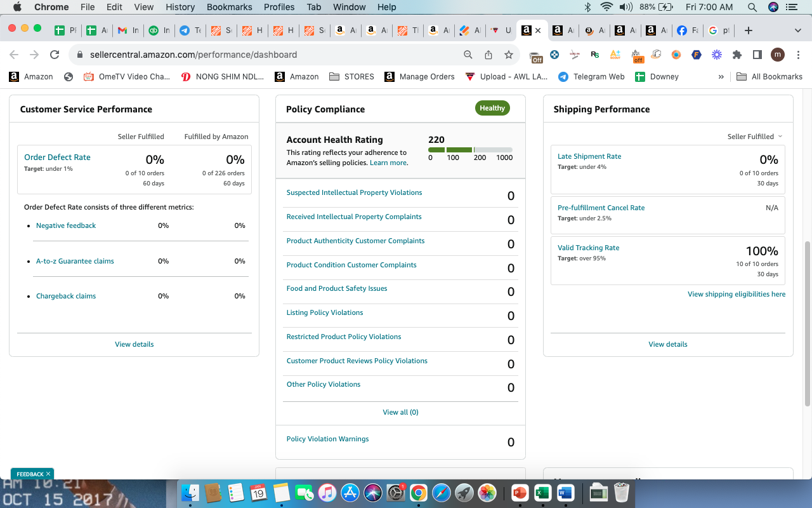
Task: Open Word from the Dock
Action: [565, 492]
